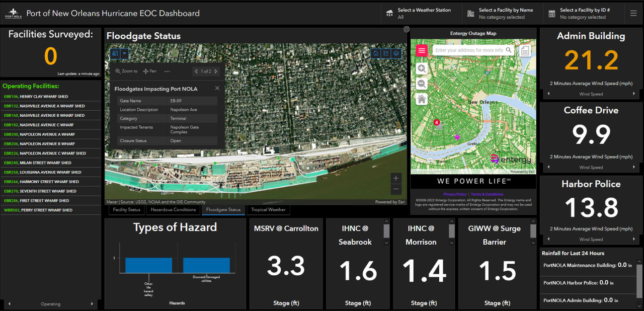Select EBR266 Harmony Street Wharf Shed
This screenshot has width=644, height=311.
pyautogui.click(x=51, y=182)
